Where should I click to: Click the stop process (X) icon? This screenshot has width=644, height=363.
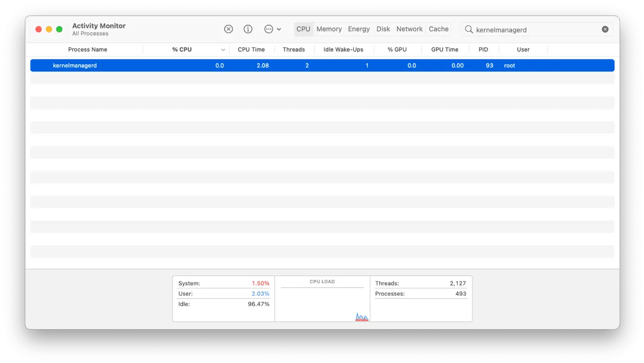pyautogui.click(x=228, y=29)
